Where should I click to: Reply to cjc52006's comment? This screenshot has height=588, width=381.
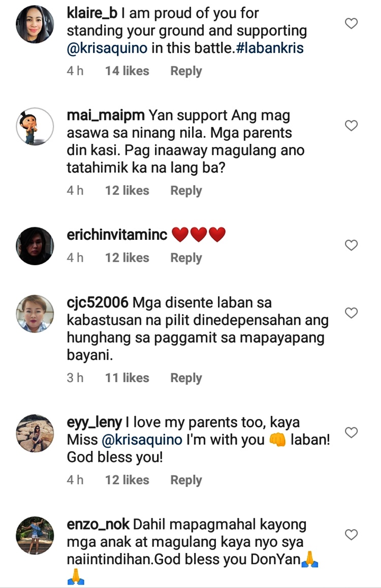pos(186,378)
